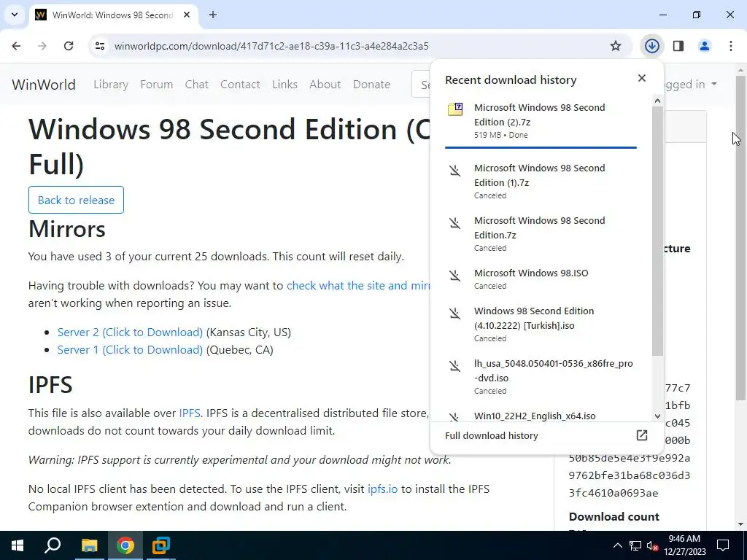Click canceled icon for Second Edition (1).7z
Viewport: 747px width, 560px height.
coord(455,171)
